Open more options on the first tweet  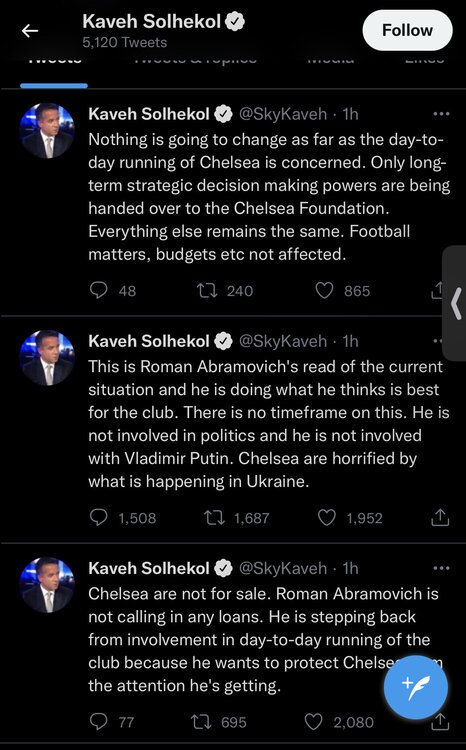click(441, 114)
